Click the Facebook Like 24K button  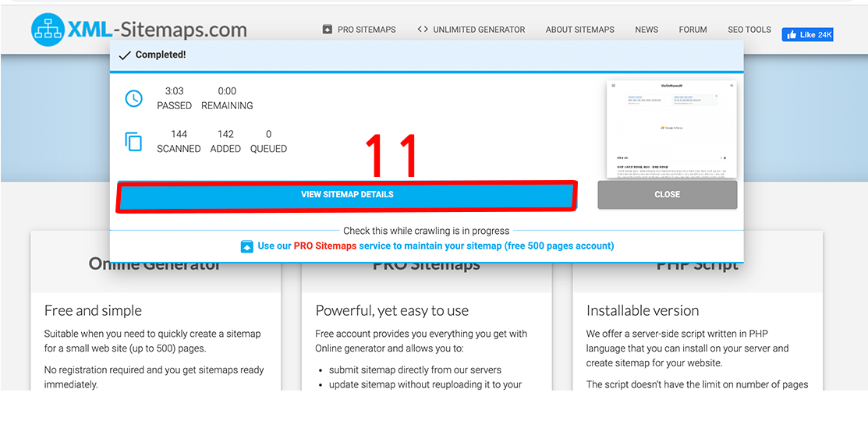click(808, 34)
